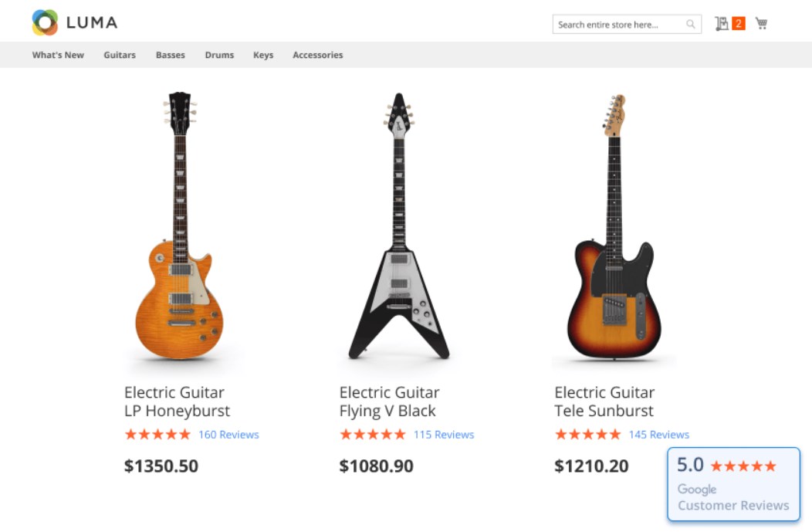Click the LP Honeyburst star rating
This screenshot has height=532, width=812.
tap(157, 435)
